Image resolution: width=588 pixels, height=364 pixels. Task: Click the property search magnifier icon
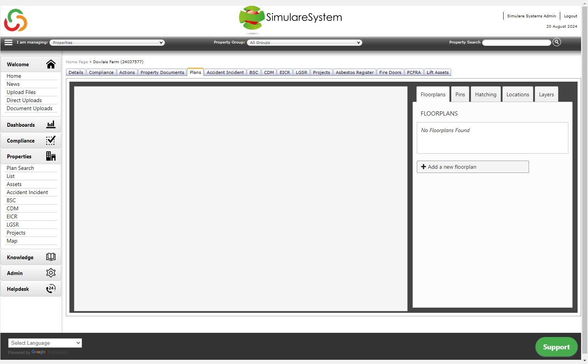point(556,42)
